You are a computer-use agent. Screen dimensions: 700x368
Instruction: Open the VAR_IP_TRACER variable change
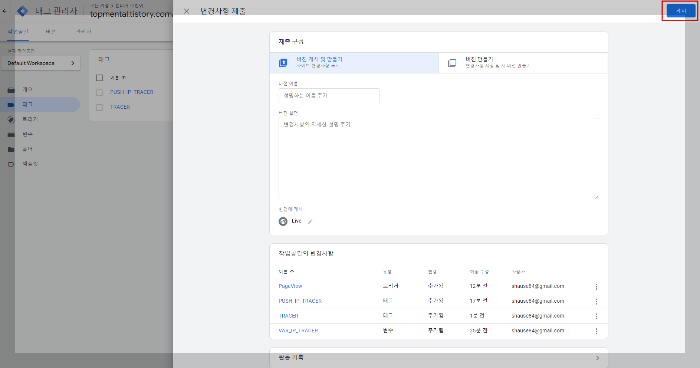(x=298, y=330)
